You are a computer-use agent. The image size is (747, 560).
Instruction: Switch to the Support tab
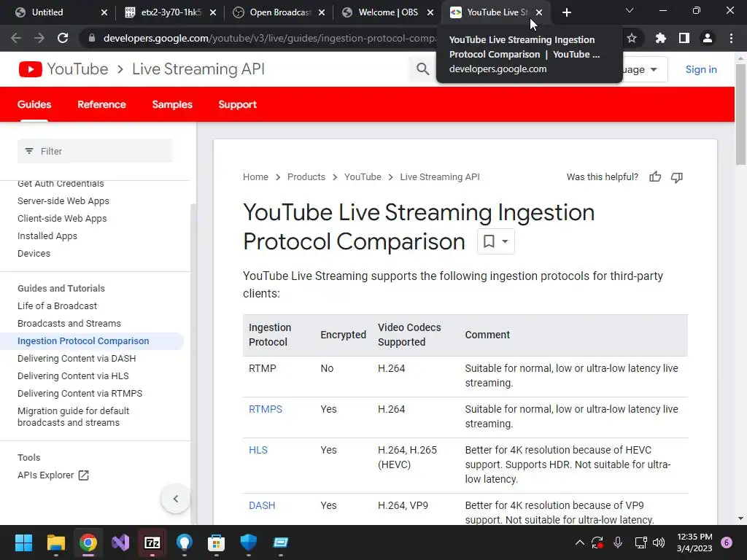(237, 104)
